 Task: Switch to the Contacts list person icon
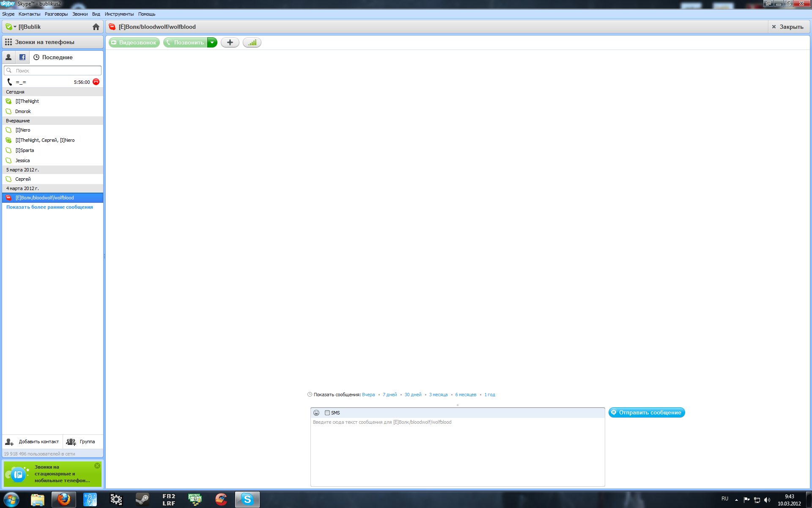8,57
